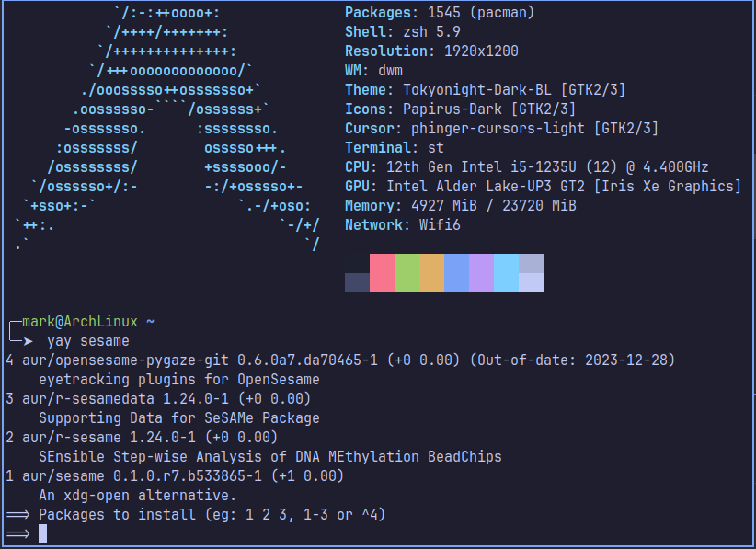Select the pink color block
Image resolution: width=756 pixels, height=549 pixels.
point(382,273)
